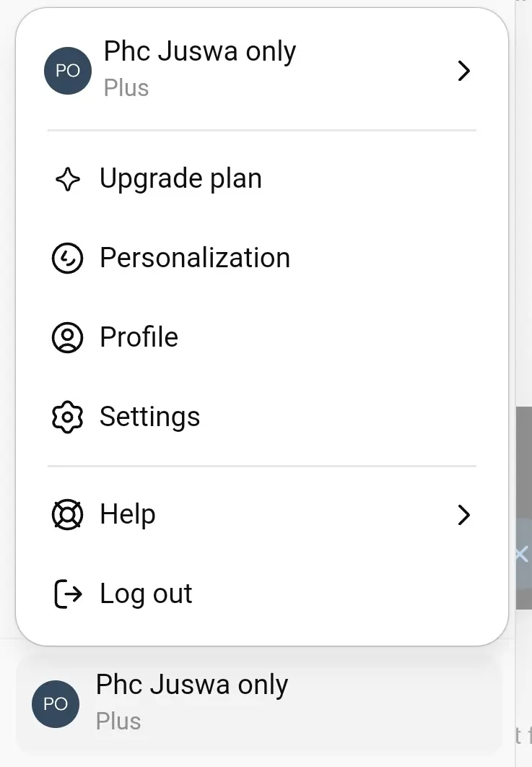Expand the account switcher chevron at top
This screenshot has height=767, width=532.
pyautogui.click(x=463, y=71)
